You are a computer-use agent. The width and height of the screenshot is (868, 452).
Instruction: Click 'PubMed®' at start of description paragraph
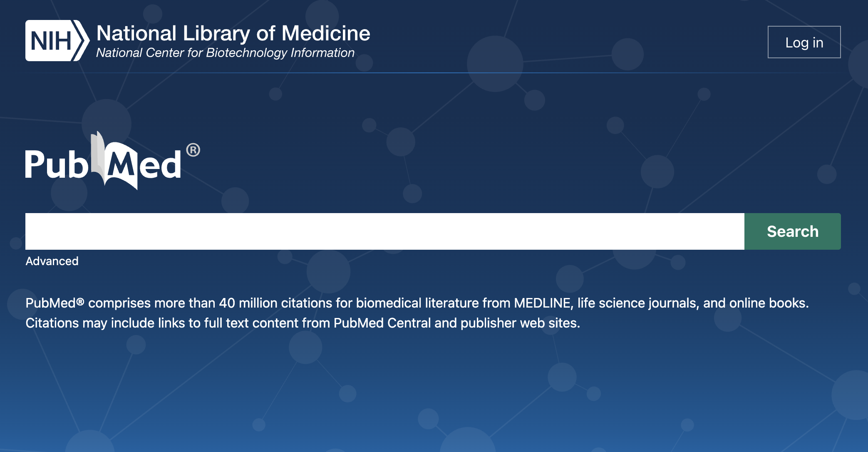(55, 303)
